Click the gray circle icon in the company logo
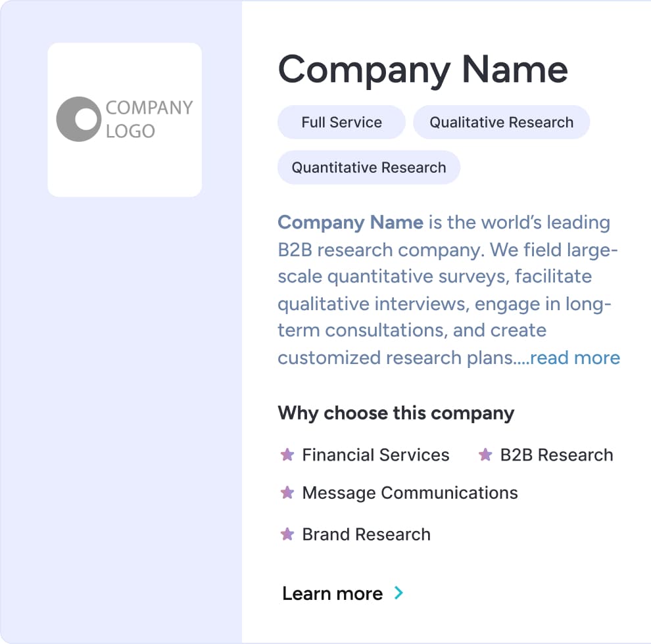This screenshot has width=651, height=644. click(78, 119)
